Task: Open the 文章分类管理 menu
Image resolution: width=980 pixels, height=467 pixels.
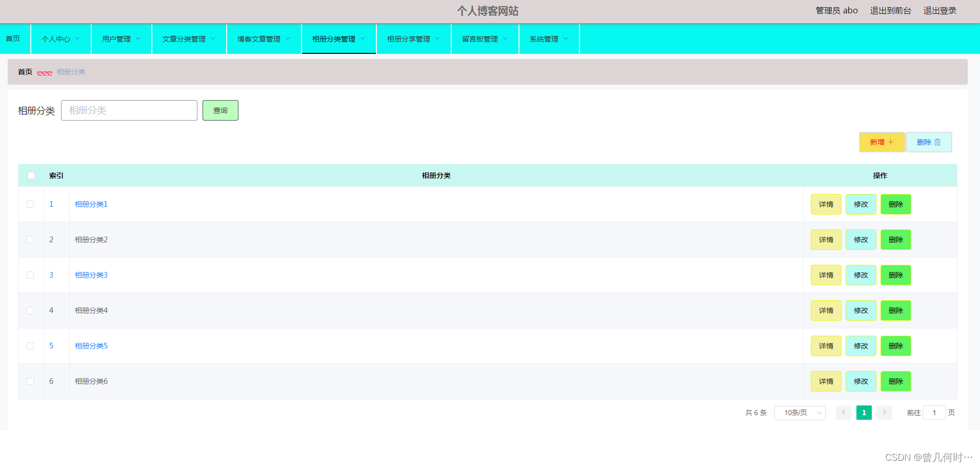Action: [189, 39]
